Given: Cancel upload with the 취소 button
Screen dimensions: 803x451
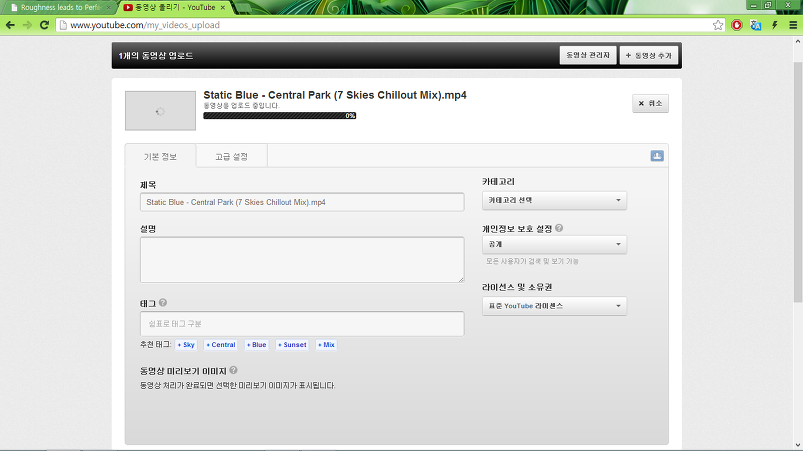Looking at the screenshot, I should point(650,103).
